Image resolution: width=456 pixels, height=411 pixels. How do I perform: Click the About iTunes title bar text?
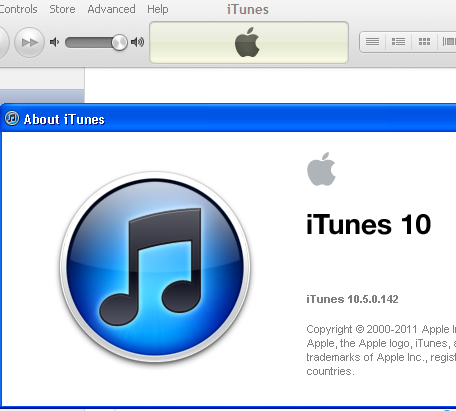[64, 119]
